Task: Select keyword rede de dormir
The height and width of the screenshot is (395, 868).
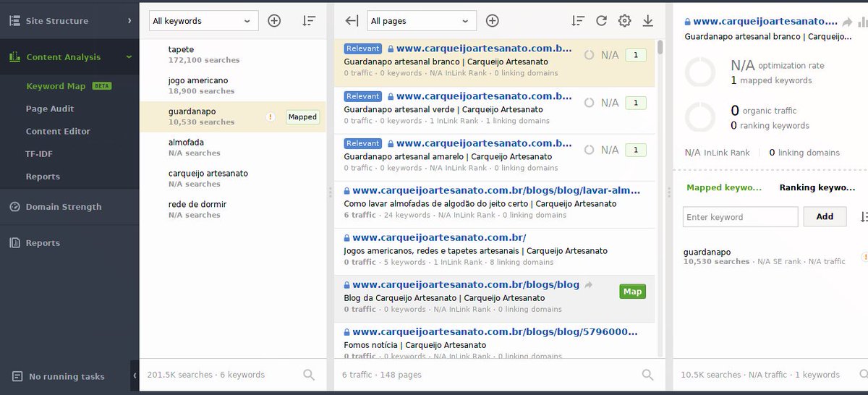Action: tap(232, 210)
